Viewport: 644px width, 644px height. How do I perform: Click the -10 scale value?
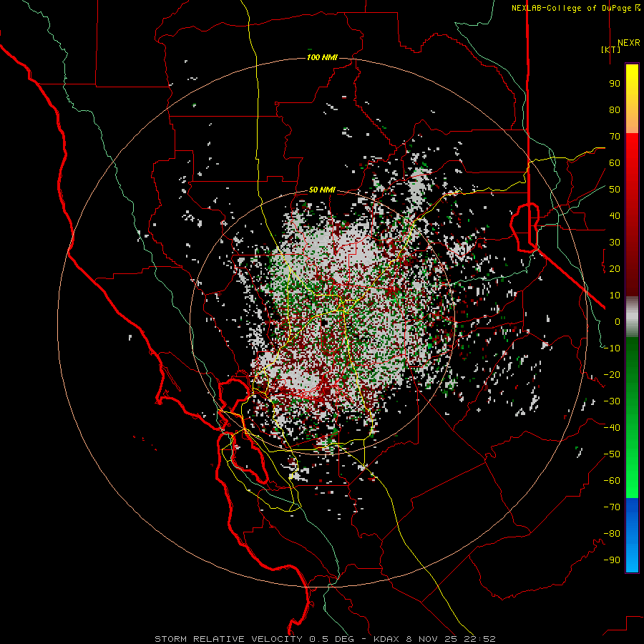point(612,348)
